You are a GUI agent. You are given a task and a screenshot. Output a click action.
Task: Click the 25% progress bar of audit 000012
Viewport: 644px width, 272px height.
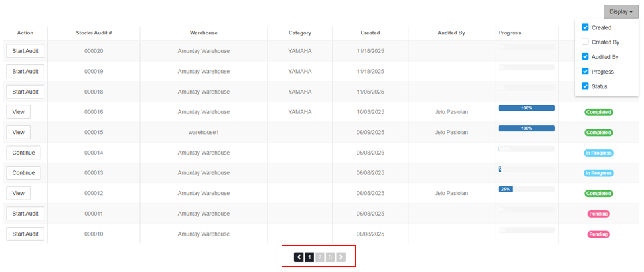506,190
